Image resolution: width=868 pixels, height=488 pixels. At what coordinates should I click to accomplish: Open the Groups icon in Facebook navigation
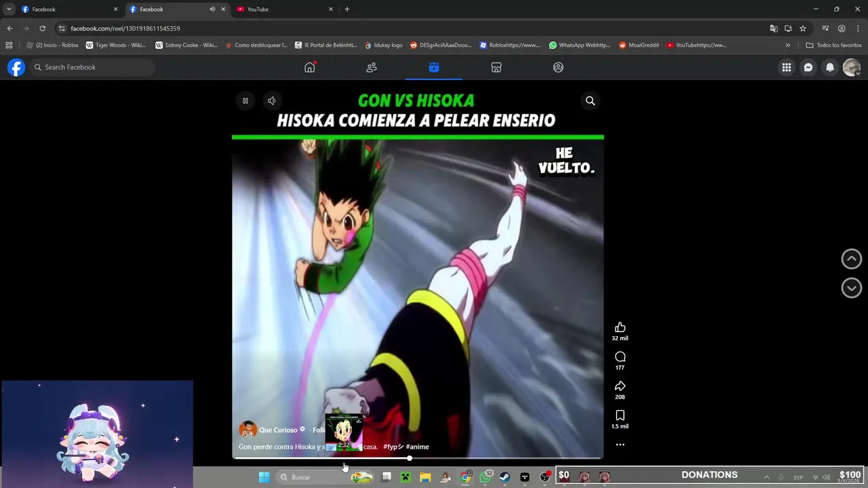click(558, 67)
